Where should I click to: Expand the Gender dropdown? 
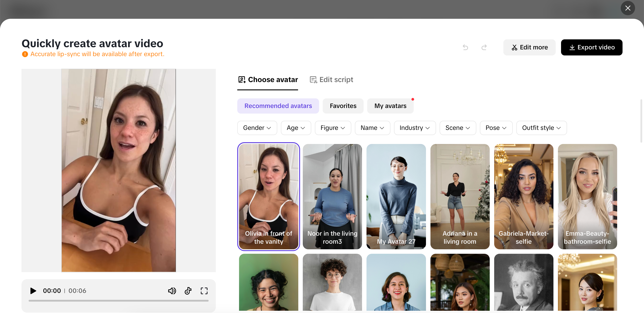pos(257,128)
